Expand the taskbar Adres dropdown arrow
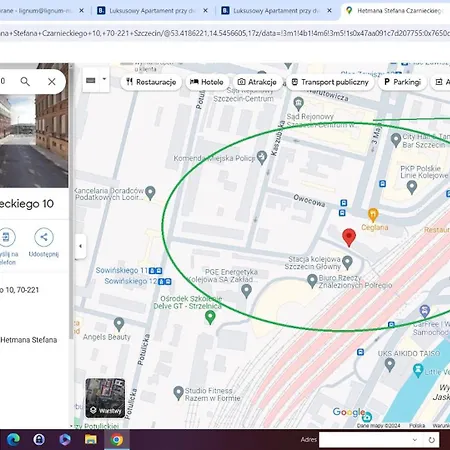 coord(415,440)
